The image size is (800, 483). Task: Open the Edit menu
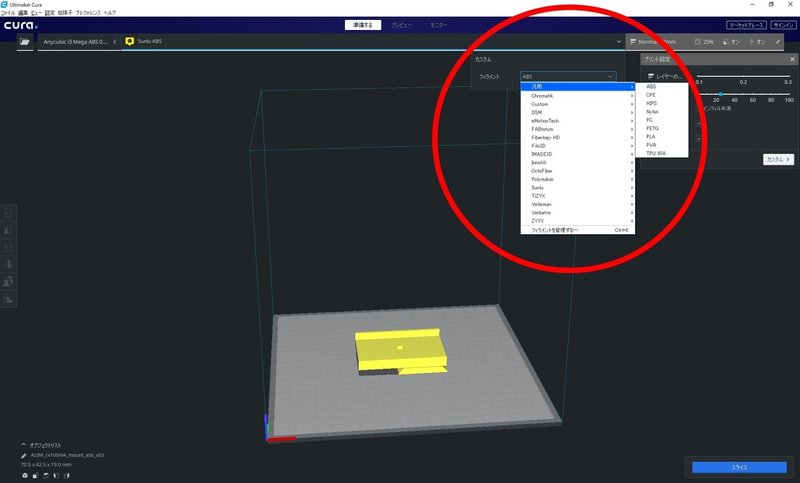click(23, 13)
